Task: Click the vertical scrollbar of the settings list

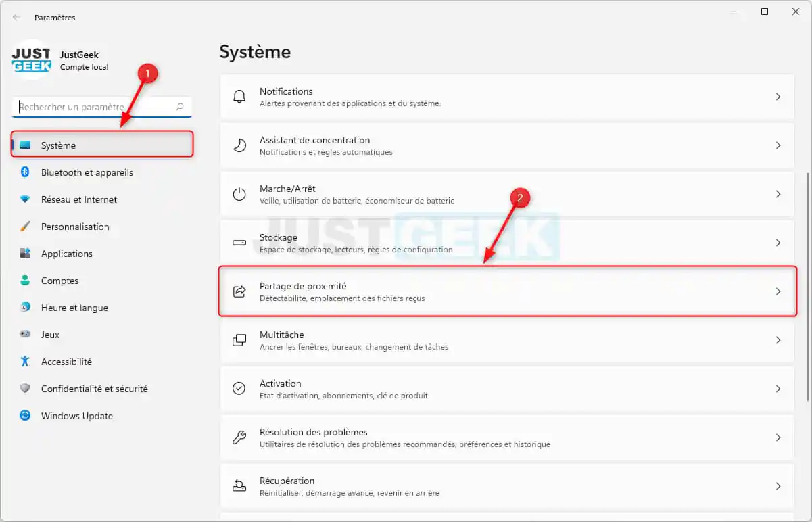Action: (808, 287)
